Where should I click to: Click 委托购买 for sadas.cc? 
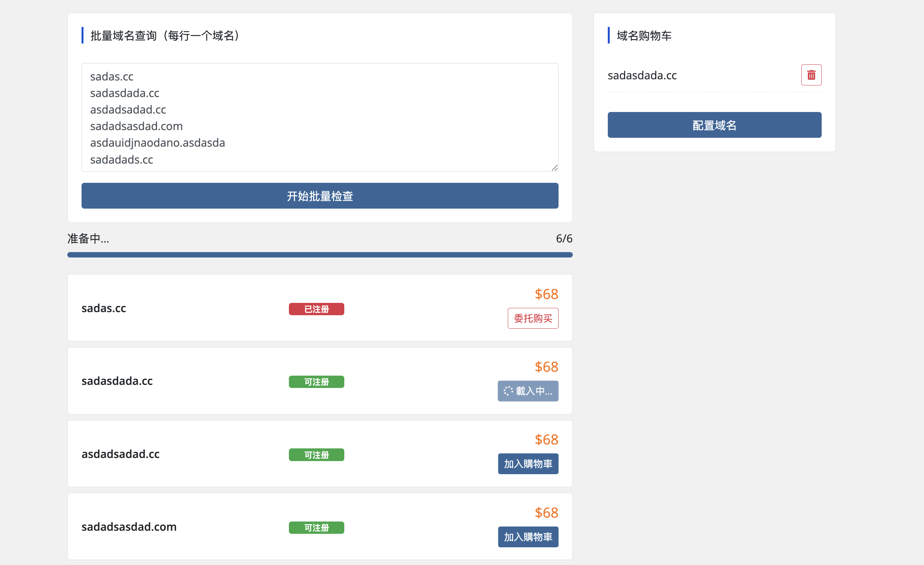533,318
